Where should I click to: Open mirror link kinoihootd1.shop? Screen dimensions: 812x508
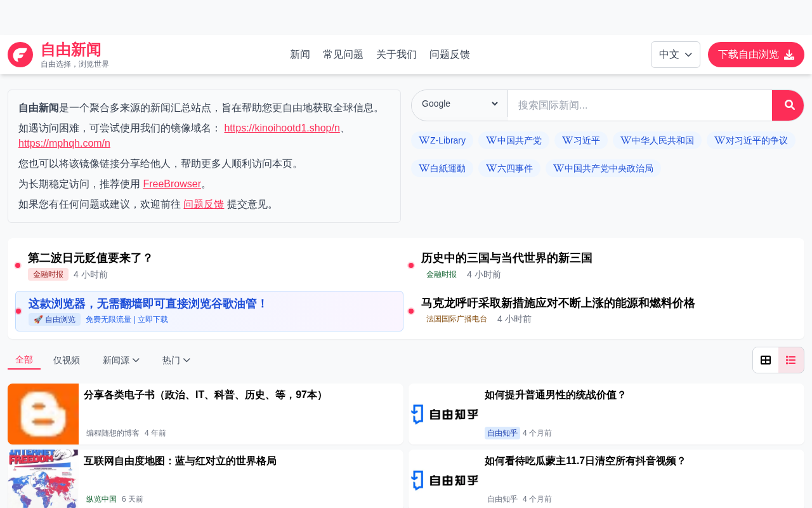click(282, 128)
